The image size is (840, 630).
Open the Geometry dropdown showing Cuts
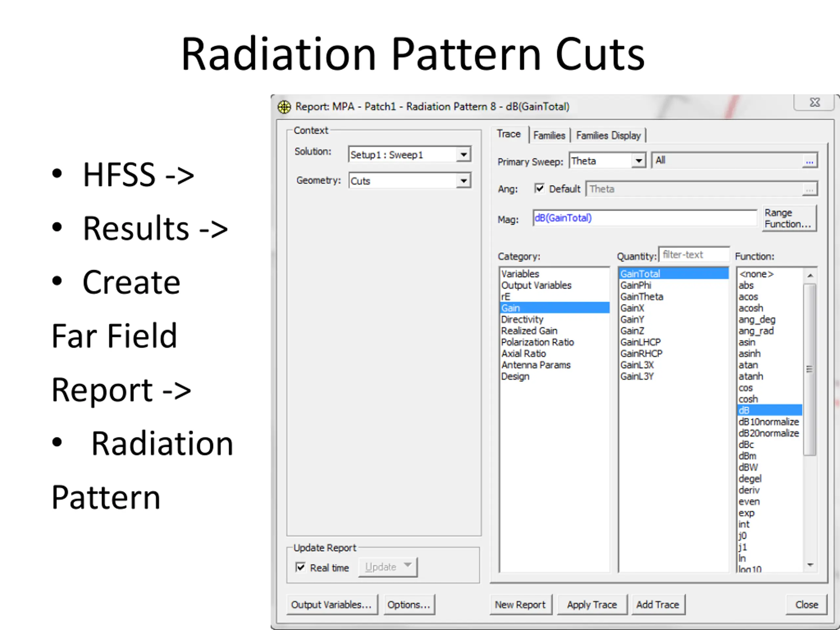(463, 181)
